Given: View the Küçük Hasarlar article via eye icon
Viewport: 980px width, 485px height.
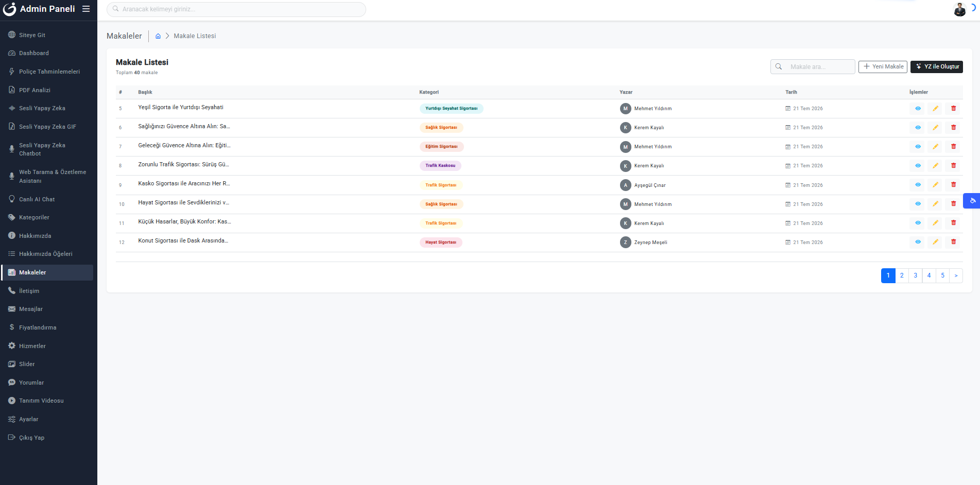Looking at the screenshot, I should pos(918,223).
